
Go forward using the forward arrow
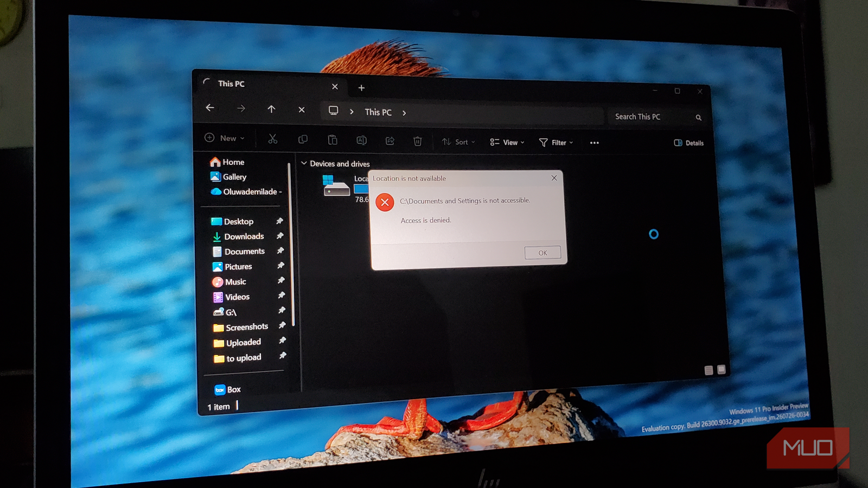click(x=241, y=108)
